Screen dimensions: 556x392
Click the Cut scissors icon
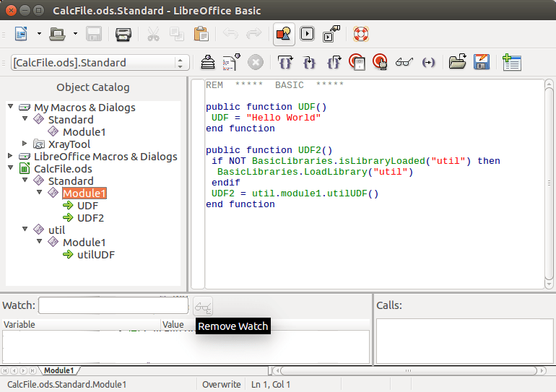click(x=153, y=34)
